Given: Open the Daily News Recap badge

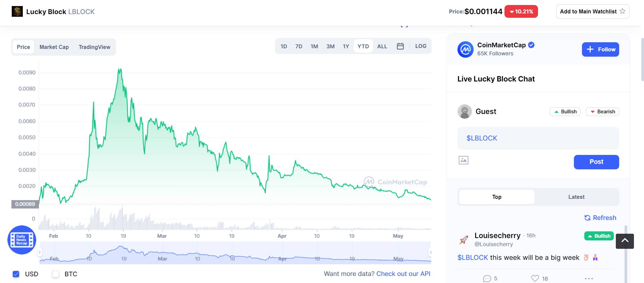Looking at the screenshot, I should (22, 240).
